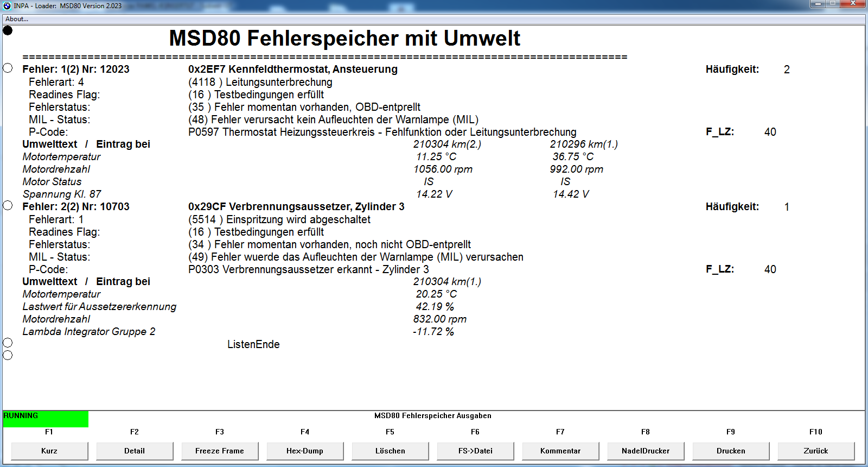Click the 210296 km(1.) entry value
Viewport: 868px width, 467px height.
click(584, 144)
